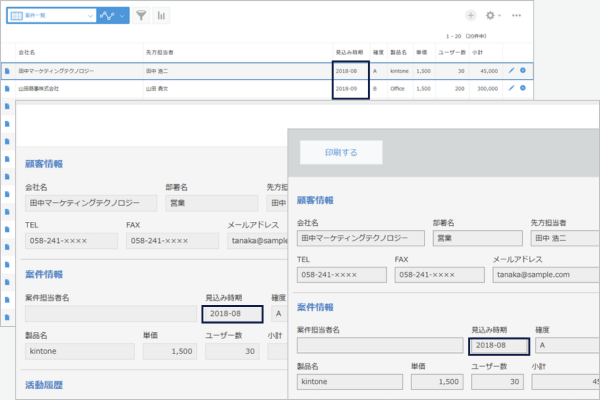Click 案件情報 heading in the detail form
This screenshot has height=400, width=600.
[x=44, y=274]
